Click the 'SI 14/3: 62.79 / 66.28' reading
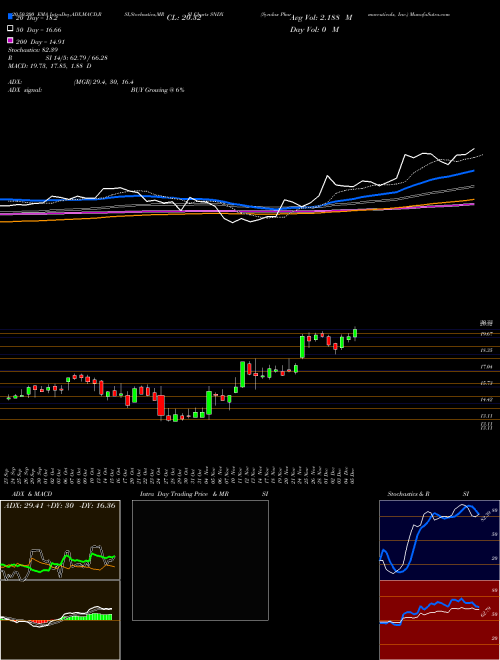 (77, 58)
